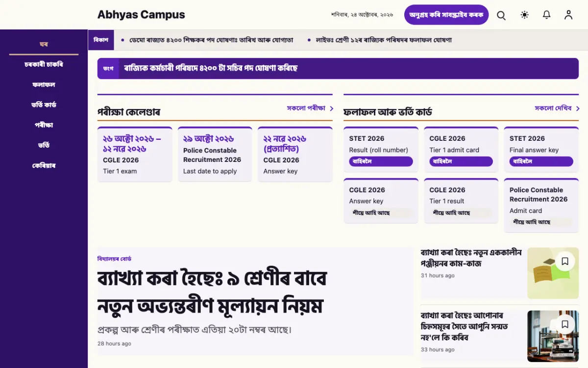The width and height of the screenshot is (588, 368).
Task: Select ভৰ্তি in the sidebar
Action: click(x=44, y=145)
